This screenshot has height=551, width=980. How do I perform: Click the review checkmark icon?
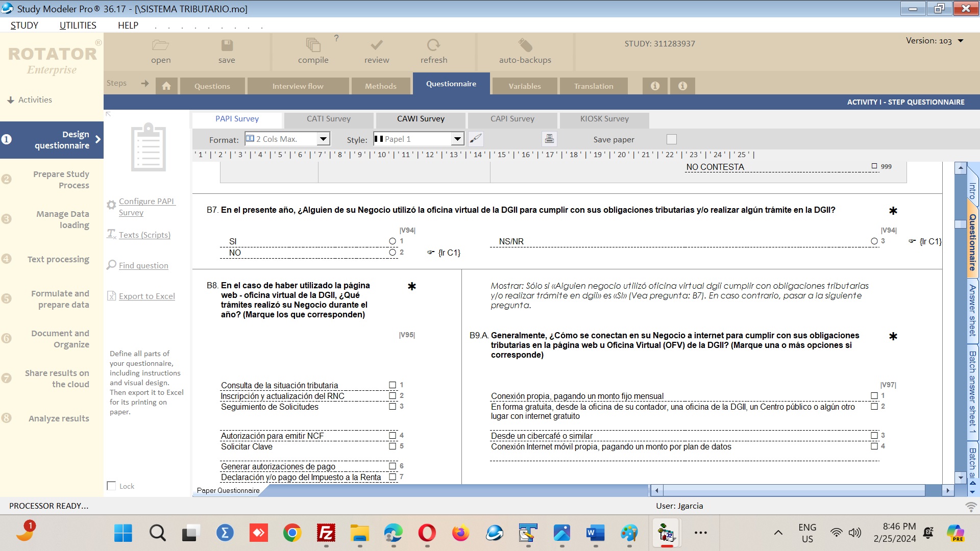click(377, 45)
